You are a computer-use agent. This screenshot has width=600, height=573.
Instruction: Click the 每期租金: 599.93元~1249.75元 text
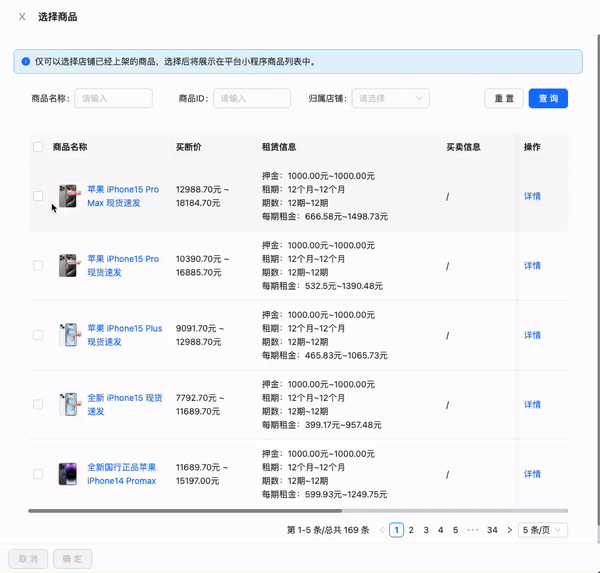324,495
